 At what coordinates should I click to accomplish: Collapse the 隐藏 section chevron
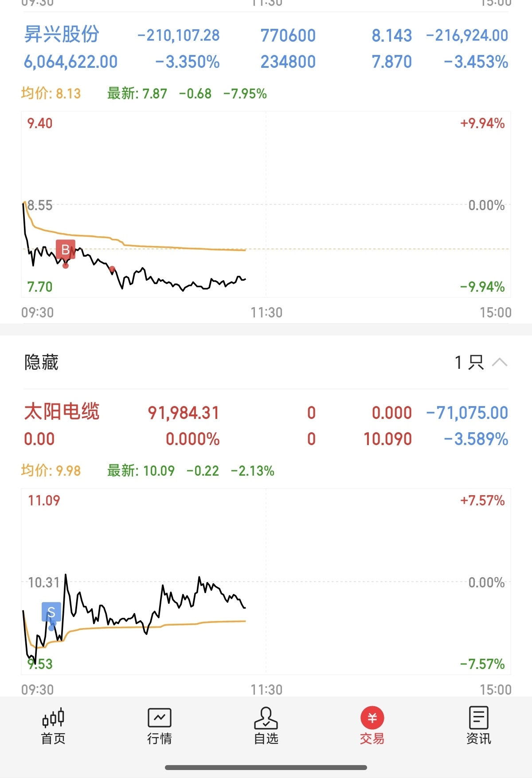pos(500,362)
